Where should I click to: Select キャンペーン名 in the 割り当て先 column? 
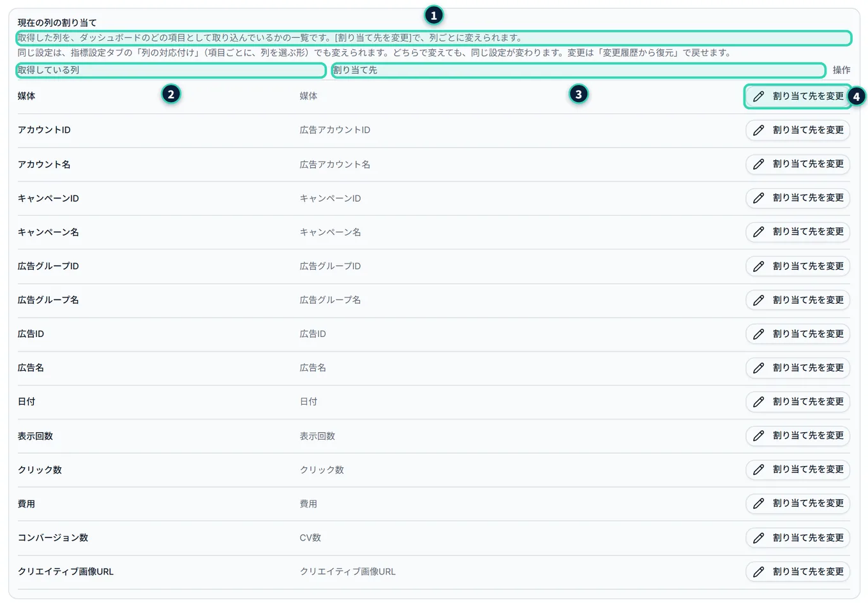pyautogui.click(x=331, y=232)
